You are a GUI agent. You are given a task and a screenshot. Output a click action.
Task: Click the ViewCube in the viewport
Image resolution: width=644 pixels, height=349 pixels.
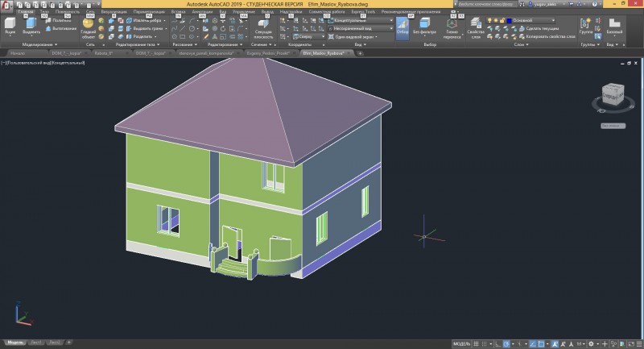point(613,95)
